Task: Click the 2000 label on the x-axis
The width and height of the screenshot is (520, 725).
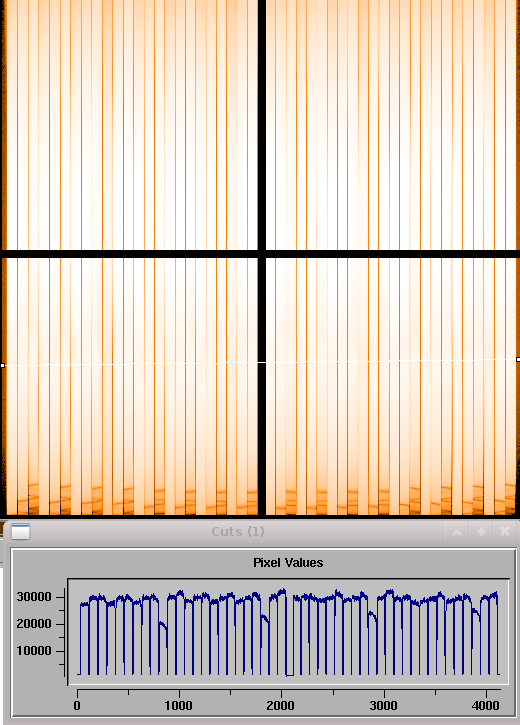Action: pos(281,706)
